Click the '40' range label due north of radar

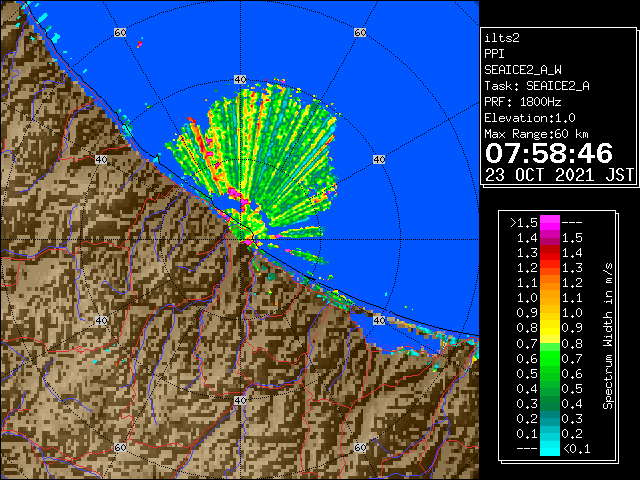click(240, 80)
